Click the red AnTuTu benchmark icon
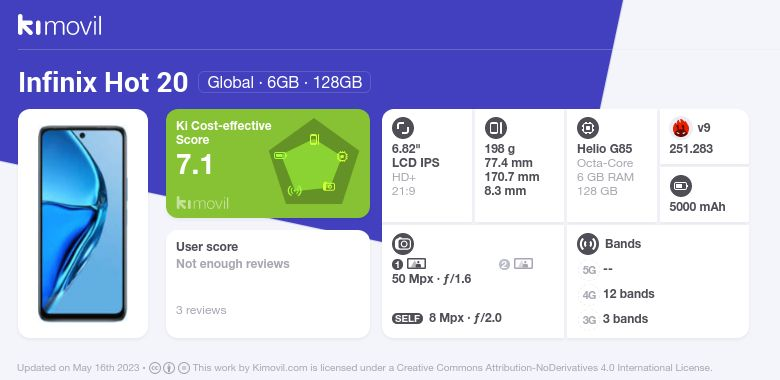The image size is (780, 380). (680, 128)
